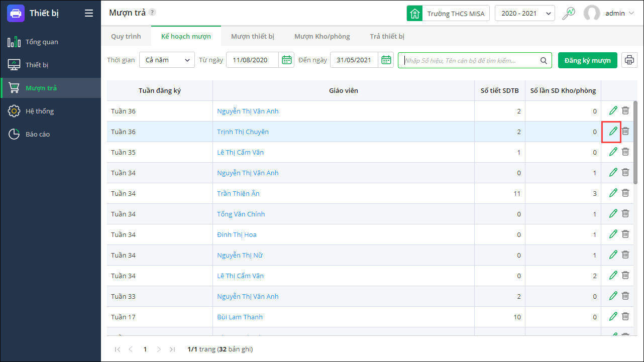Click the Đến ngày date field
This screenshot has height=362, width=644.
point(354,60)
